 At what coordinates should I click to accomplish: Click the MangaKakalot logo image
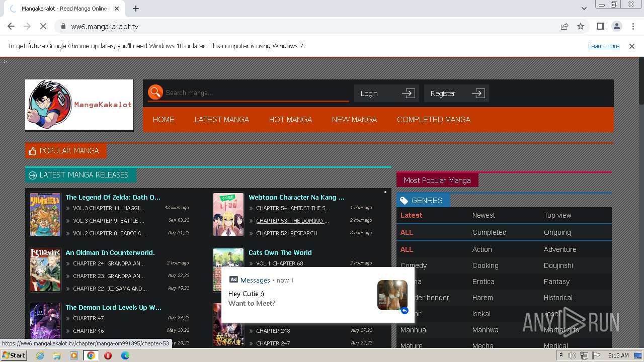pyautogui.click(x=79, y=105)
